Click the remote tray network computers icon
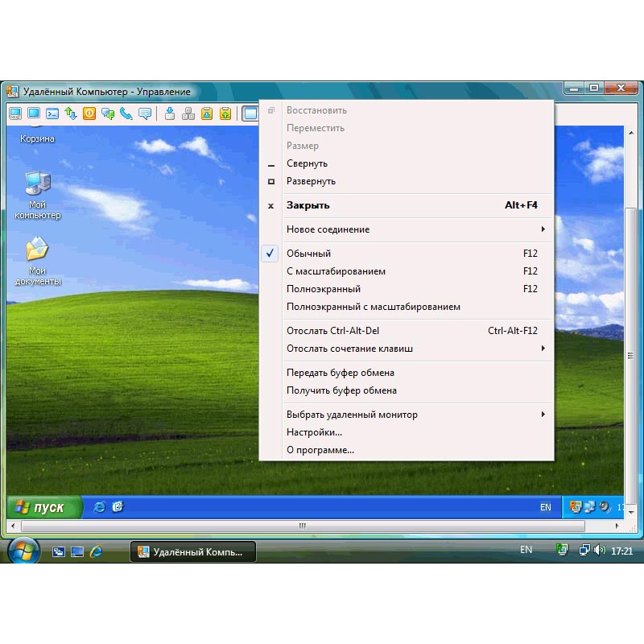This screenshot has height=644, width=644. [x=590, y=507]
